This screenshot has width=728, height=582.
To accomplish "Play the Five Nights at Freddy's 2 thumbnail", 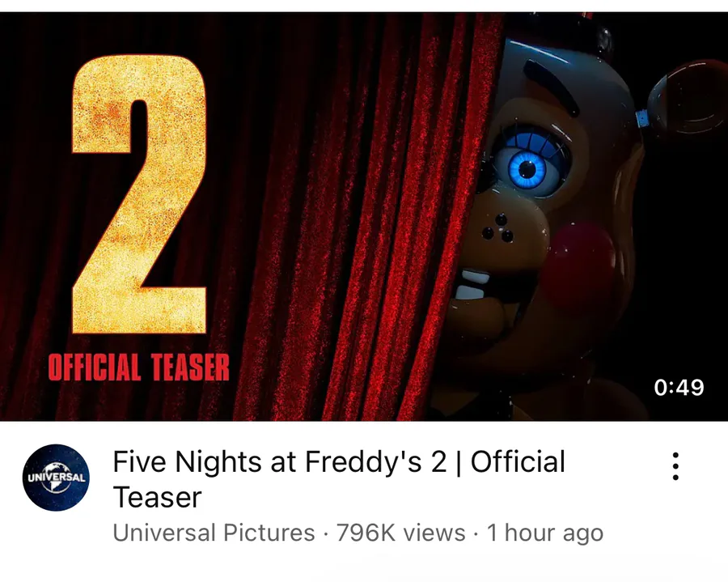I will click(364, 217).
